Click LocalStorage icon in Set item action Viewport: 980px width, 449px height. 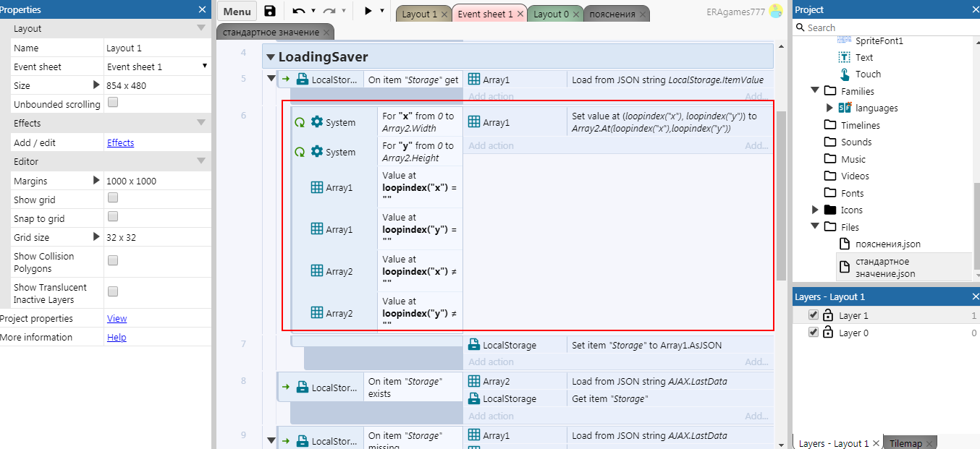[x=474, y=345]
